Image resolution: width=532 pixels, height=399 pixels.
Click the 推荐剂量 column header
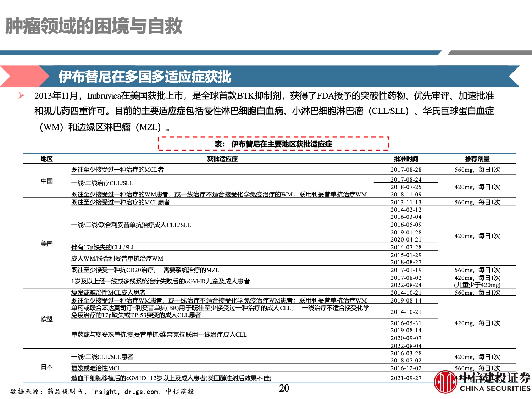coord(477,159)
